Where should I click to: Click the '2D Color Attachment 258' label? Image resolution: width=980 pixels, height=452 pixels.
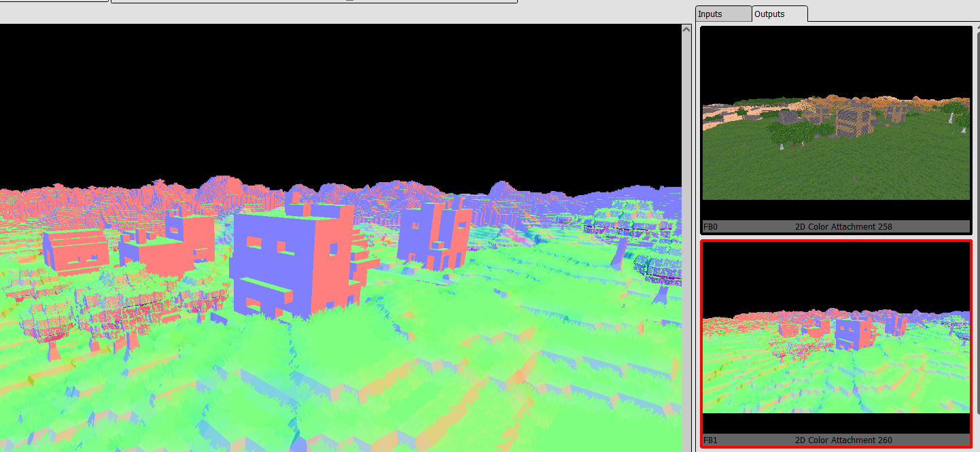point(843,227)
